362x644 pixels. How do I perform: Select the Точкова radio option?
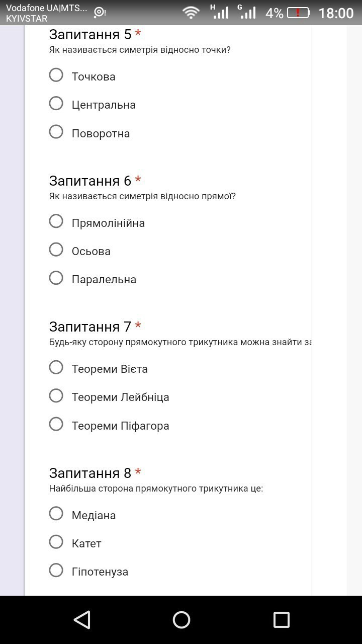pos(56,75)
